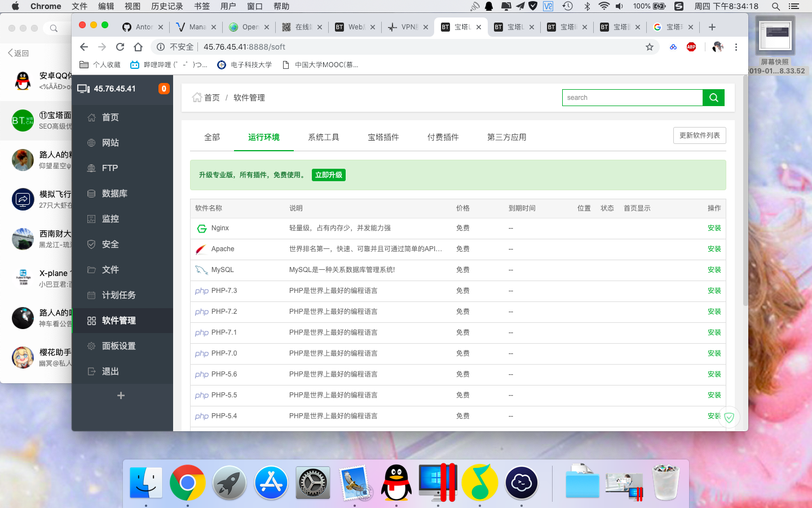The height and width of the screenshot is (508, 812).
Task: Click 安装 for PHP-7.0
Action: (714, 353)
